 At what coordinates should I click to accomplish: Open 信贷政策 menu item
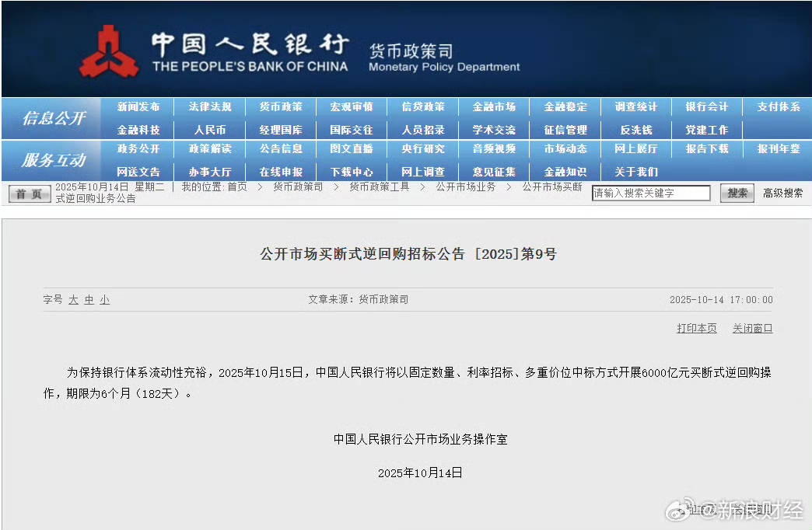423,106
